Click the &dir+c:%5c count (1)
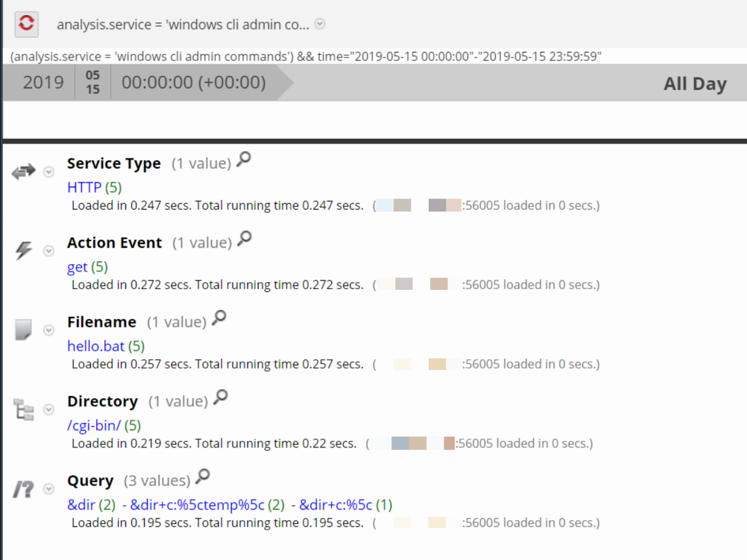747x560 pixels. [384, 505]
